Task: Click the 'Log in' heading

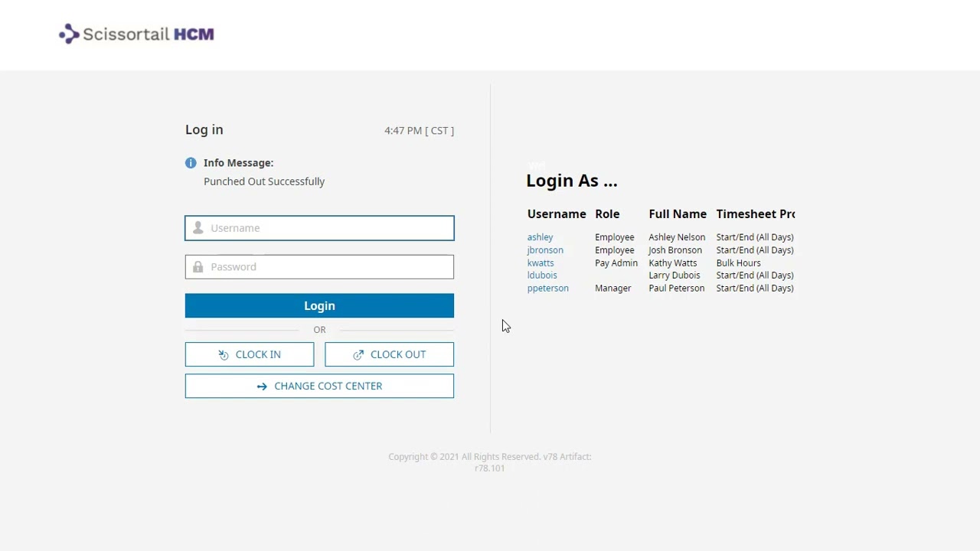Action: coord(204,130)
